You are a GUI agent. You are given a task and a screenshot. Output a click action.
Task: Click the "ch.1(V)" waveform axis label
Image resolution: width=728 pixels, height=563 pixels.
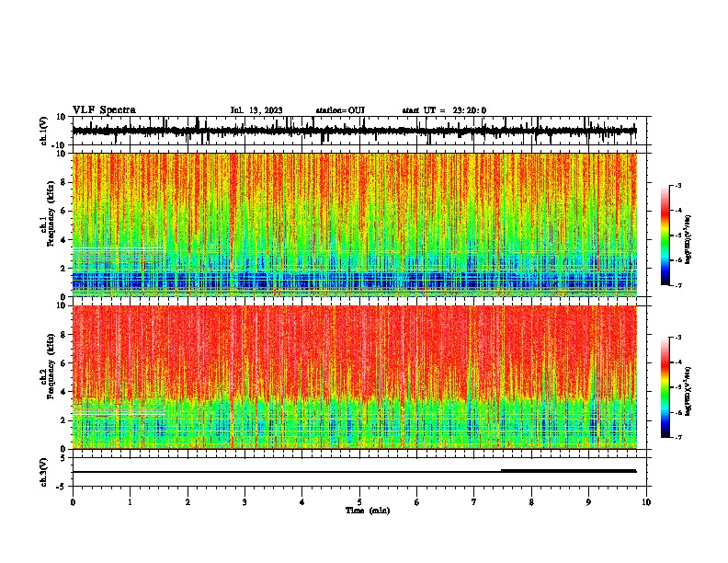click(44, 131)
